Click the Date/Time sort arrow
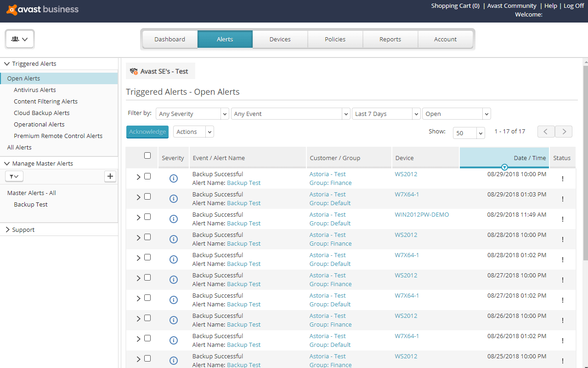588x368 pixels. pyautogui.click(x=504, y=167)
